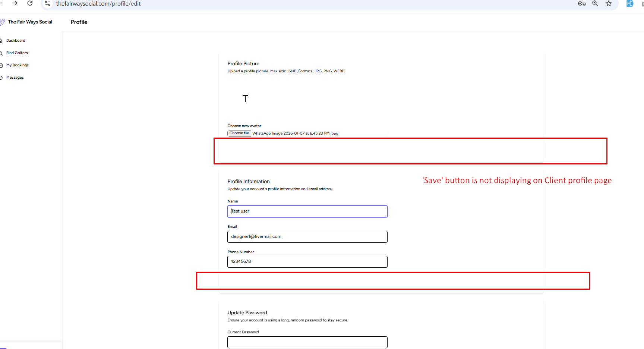644x349 pixels.
Task: Focus the Name field containing Test user
Action: coord(307,211)
